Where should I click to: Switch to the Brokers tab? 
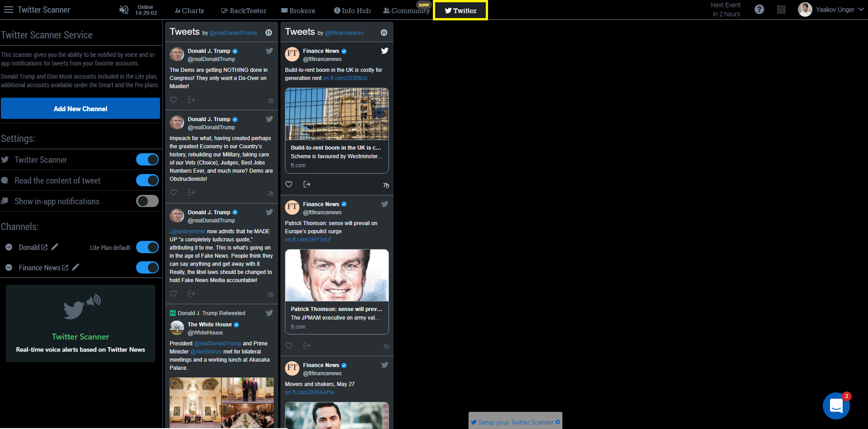(x=298, y=10)
